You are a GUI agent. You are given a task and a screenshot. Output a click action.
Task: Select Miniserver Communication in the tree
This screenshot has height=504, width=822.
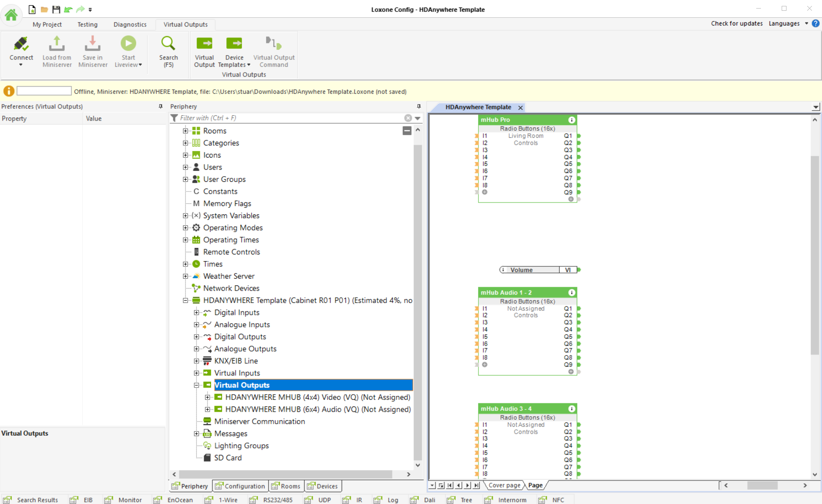coord(260,422)
